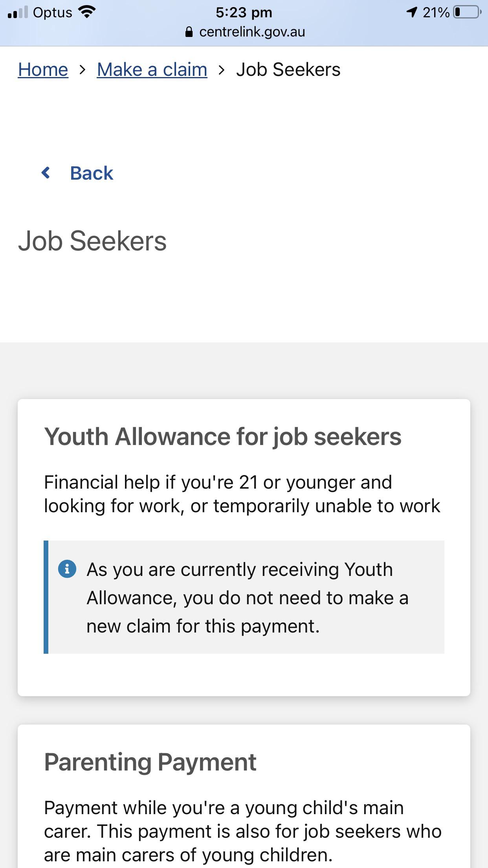Tap the padlock icon beside centrelink.gov.au
The height and width of the screenshot is (868, 488).
[x=189, y=31]
